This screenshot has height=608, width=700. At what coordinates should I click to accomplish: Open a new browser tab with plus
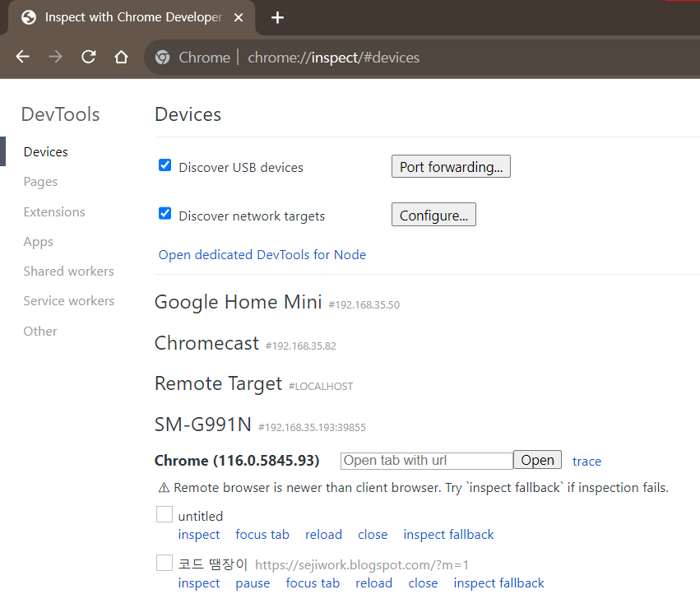[277, 17]
